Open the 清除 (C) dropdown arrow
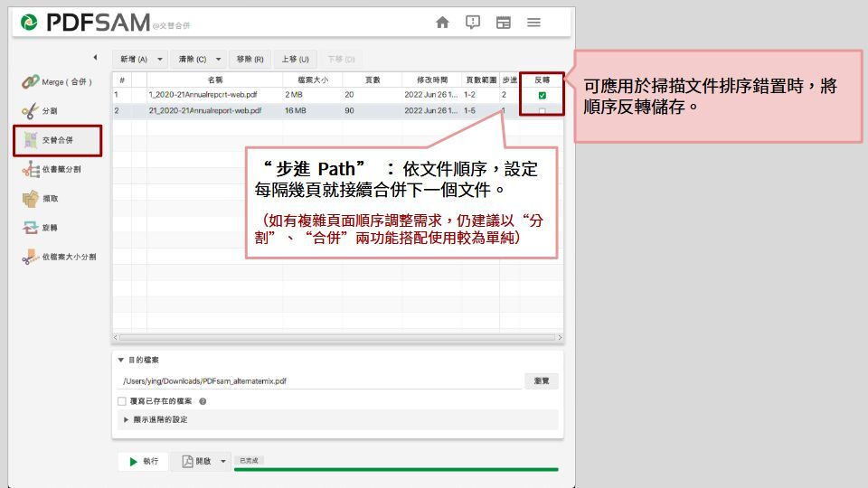The height and width of the screenshot is (488, 868). [219, 60]
